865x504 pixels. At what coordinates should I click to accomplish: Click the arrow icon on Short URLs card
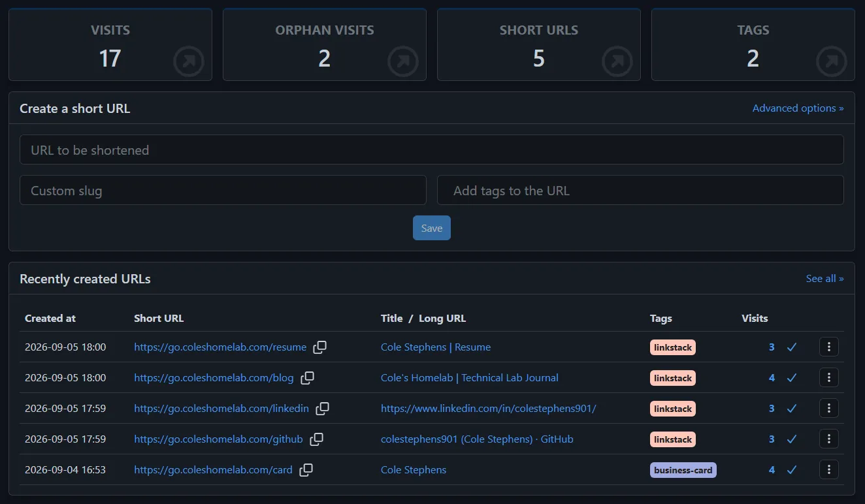617,62
